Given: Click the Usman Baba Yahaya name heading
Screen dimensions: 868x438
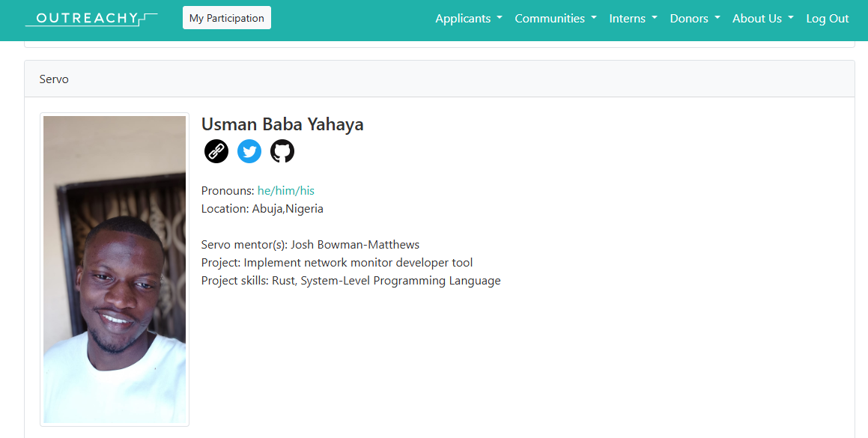Looking at the screenshot, I should tap(282, 124).
